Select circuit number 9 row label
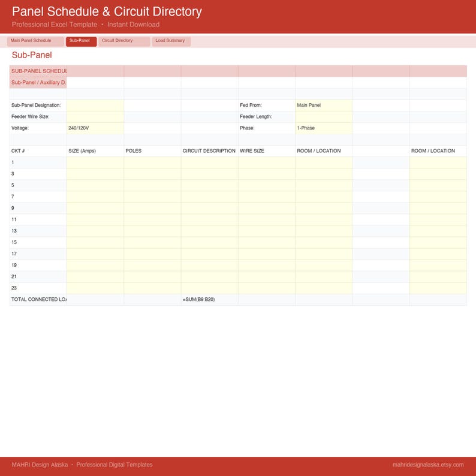Viewport: 476px width, 476px height. (x=38, y=208)
